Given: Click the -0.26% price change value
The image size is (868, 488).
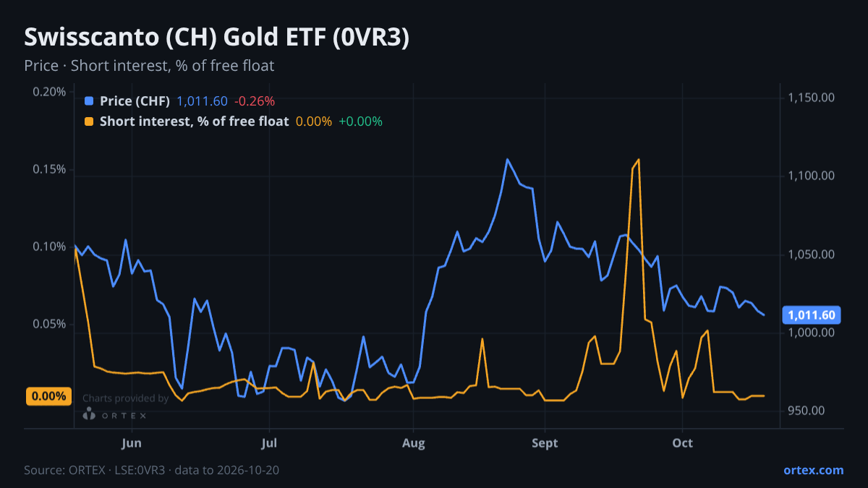Looking at the screenshot, I should coord(255,101).
